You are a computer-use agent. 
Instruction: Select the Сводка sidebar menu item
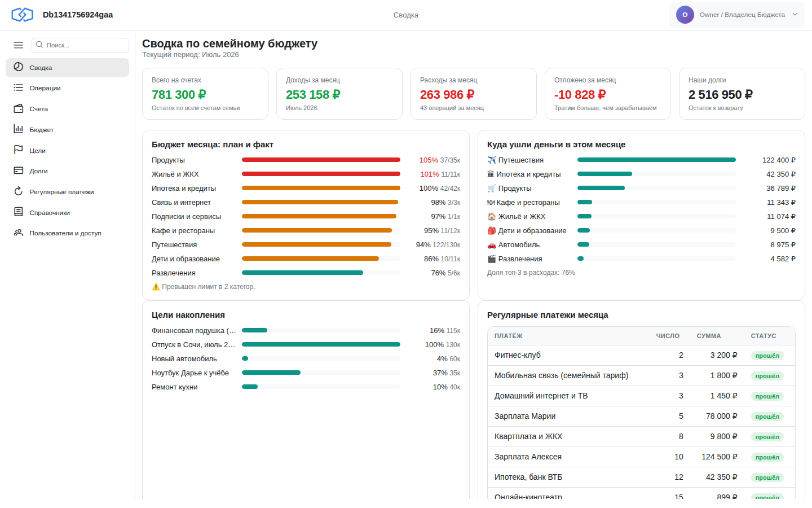pos(67,67)
